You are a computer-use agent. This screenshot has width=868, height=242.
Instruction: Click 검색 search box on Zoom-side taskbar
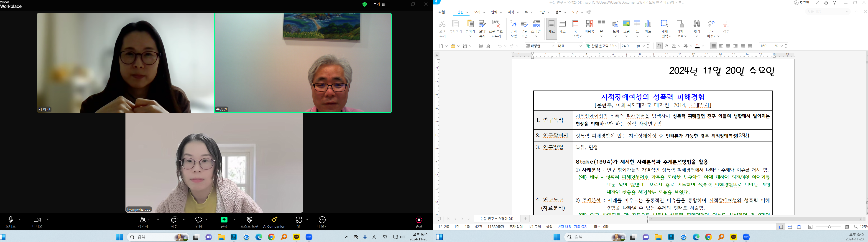(158, 237)
